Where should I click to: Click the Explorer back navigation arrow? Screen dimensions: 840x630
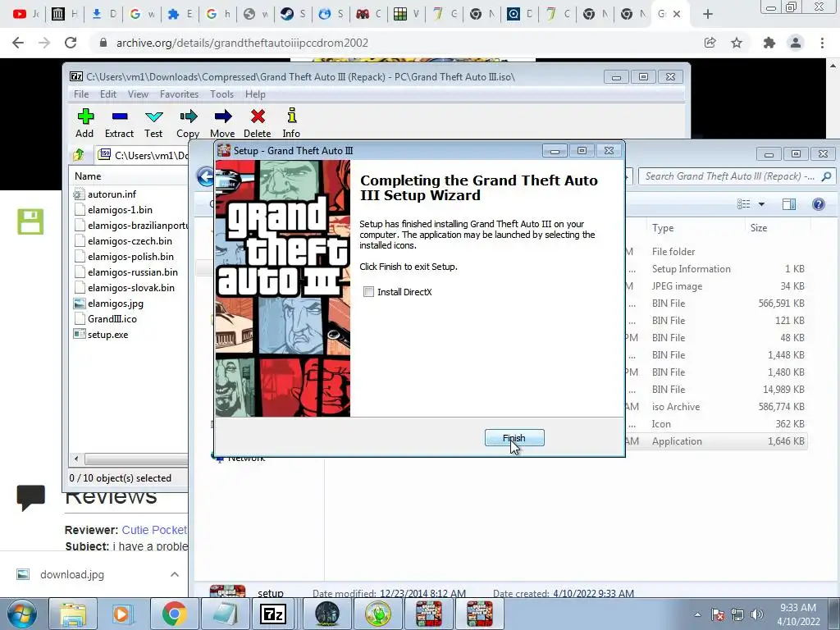pyautogui.click(x=205, y=176)
